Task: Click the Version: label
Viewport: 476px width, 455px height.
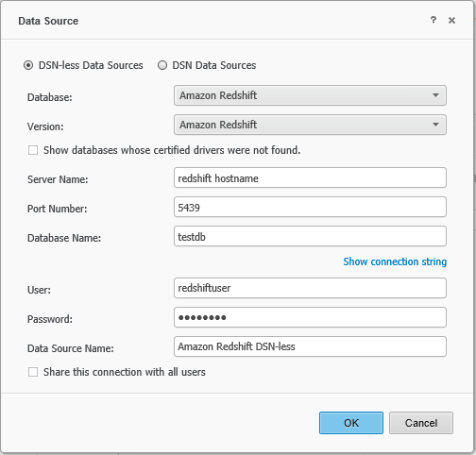Action: tap(45, 126)
